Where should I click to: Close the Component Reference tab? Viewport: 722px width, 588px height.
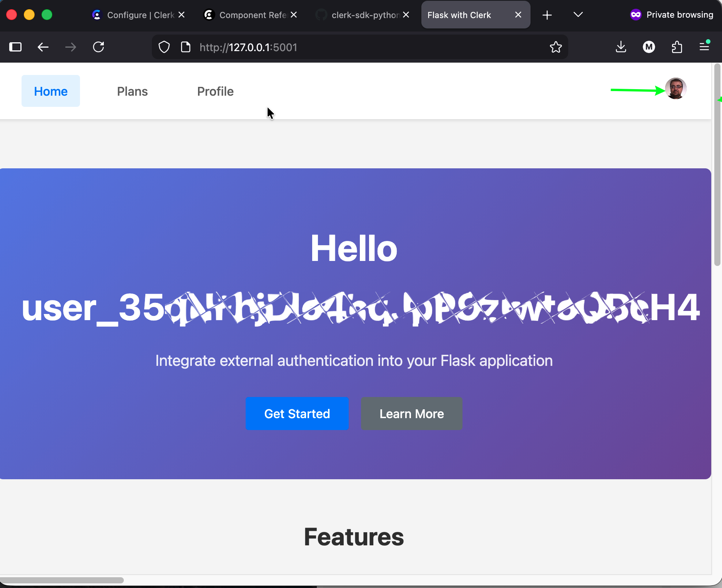pos(294,15)
